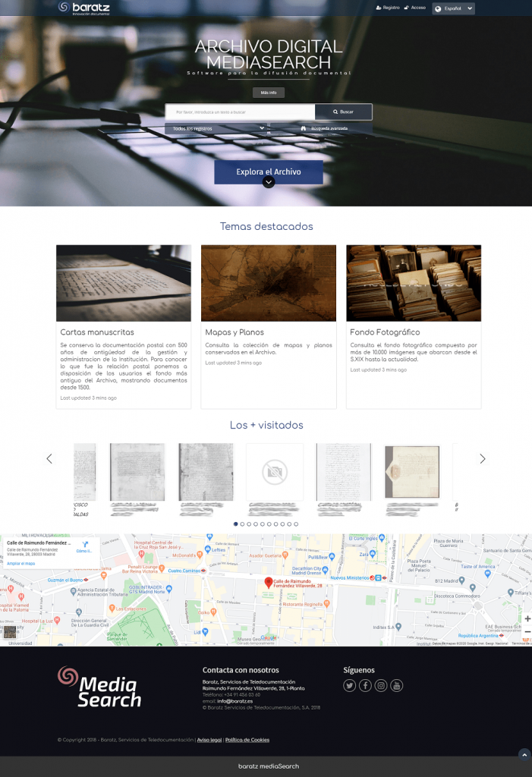
Task: Open the YouTube social icon
Action: pos(396,685)
